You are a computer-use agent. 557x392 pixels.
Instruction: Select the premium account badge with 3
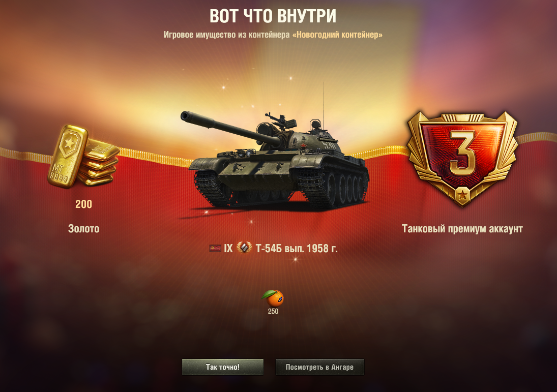[462, 159]
